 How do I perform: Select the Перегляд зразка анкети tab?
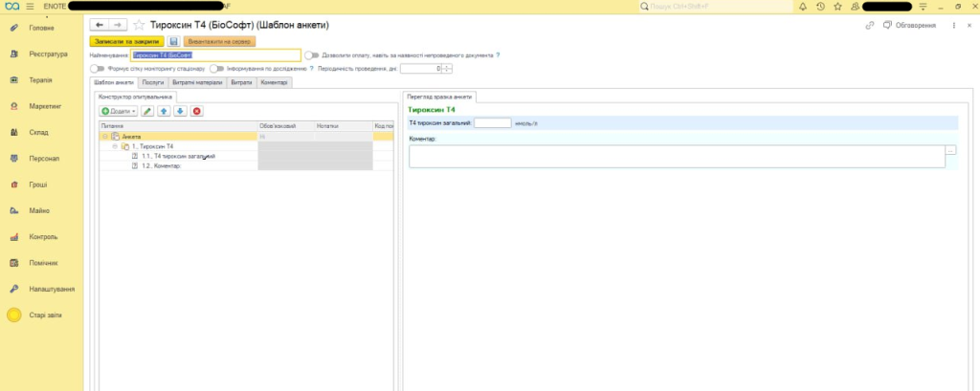point(439,97)
